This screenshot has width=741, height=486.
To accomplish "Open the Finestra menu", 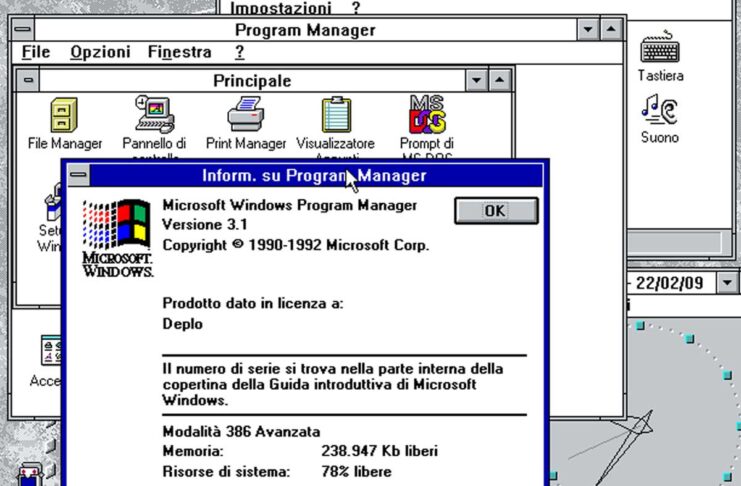I will [180, 52].
